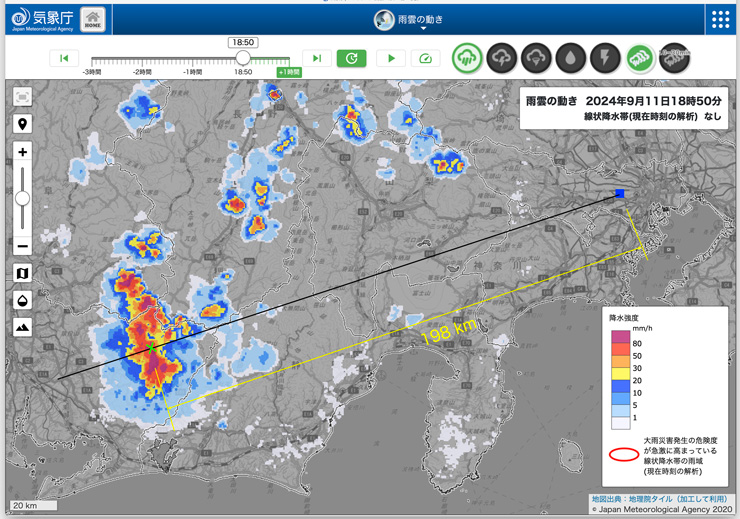Open the apps grid menu
Screen dimensions: 740x519
pyautogui.click(x=720, y=20)
